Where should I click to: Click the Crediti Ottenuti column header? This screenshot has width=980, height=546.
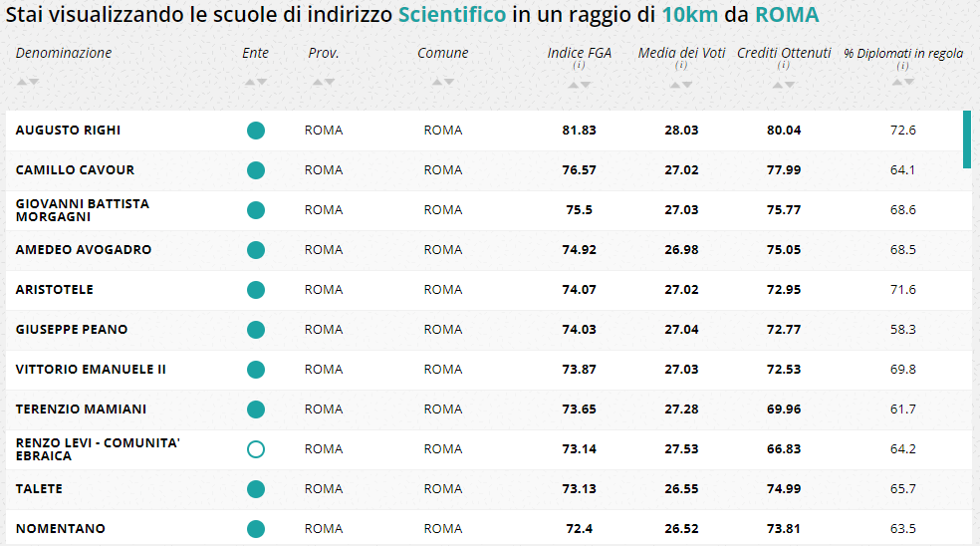(x=784, y=53)
